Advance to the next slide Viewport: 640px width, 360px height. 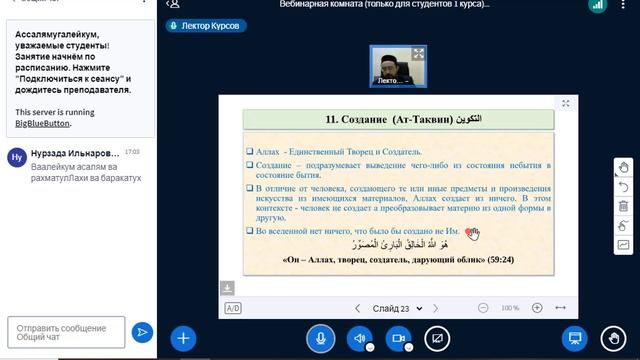point(436,308)
